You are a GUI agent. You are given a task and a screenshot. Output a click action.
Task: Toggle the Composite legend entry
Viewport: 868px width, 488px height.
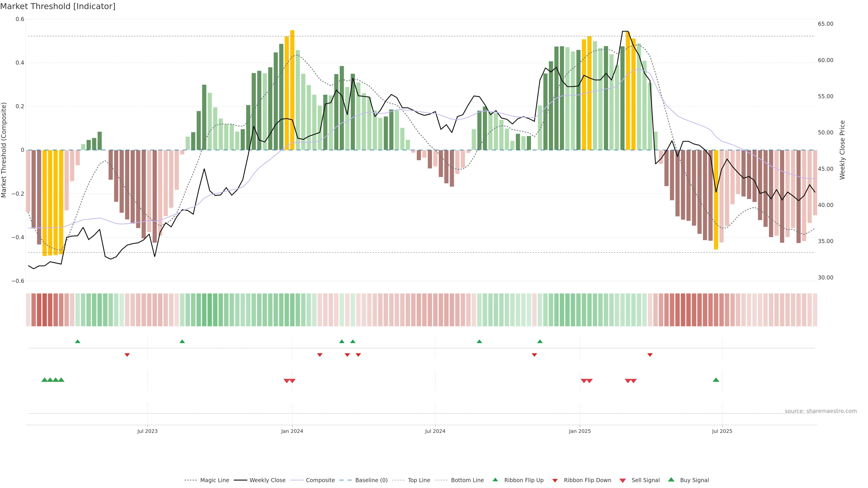pos(320,480)
